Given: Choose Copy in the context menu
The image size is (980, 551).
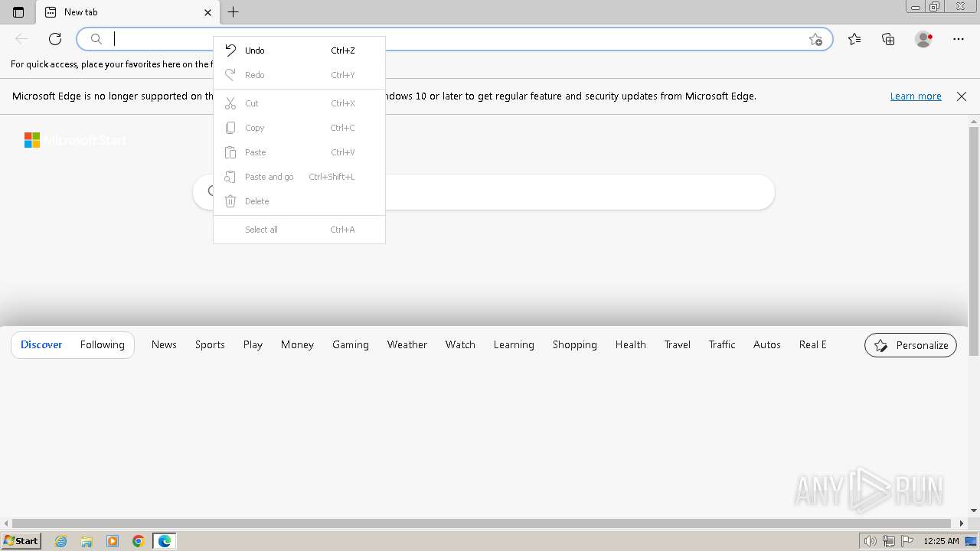Looking at the screenshot, I should pyautogui.click(x=299, y=128).
